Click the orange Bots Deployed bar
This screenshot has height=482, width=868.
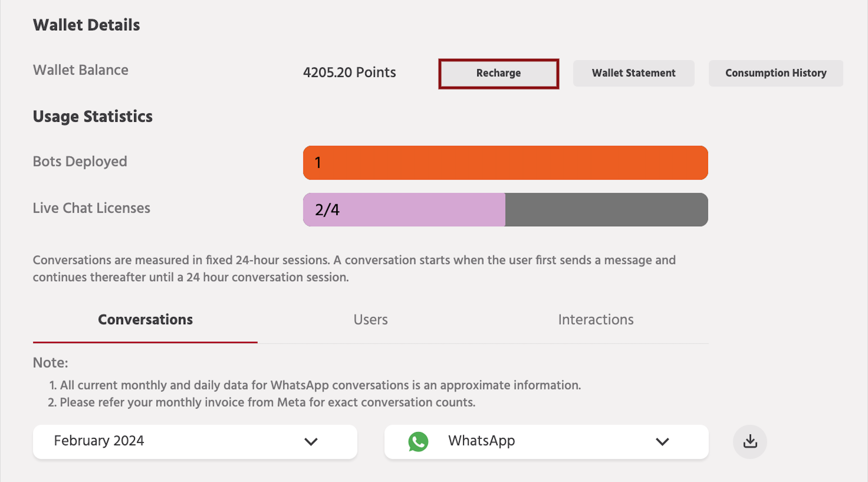pyautogui.click(x=505, y=163)
